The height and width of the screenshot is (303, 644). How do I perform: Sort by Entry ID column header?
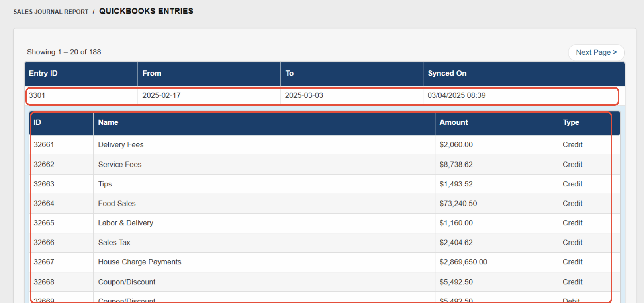tap(81, 74)
